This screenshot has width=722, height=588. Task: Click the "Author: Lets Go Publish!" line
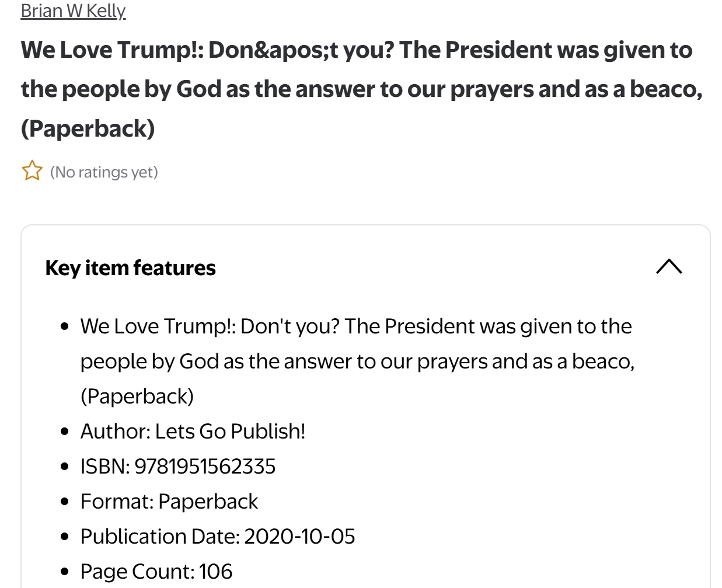tap(193, 432)
